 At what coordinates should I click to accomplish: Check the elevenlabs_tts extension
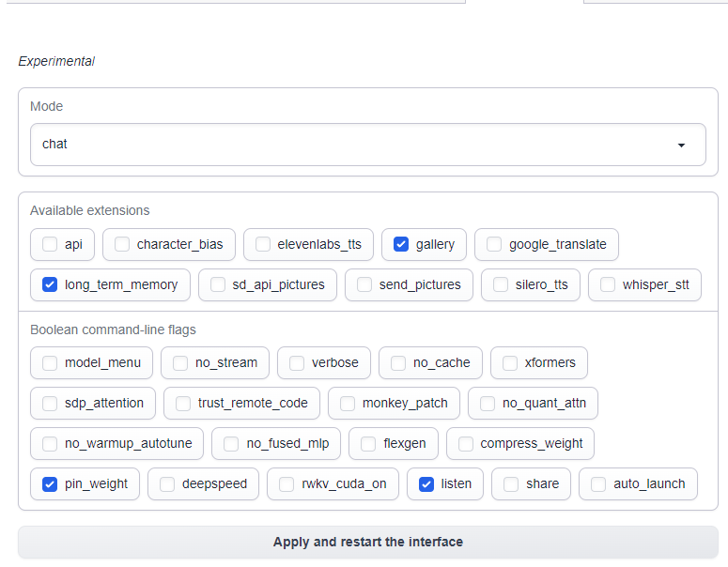click(263, 244)
